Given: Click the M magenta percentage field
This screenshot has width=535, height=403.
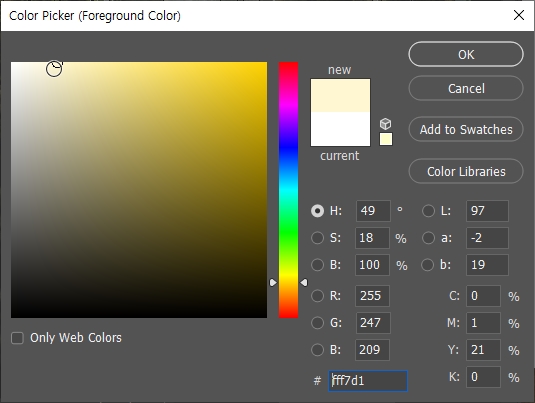Looking at the screenshot, I should click(483, 322).
